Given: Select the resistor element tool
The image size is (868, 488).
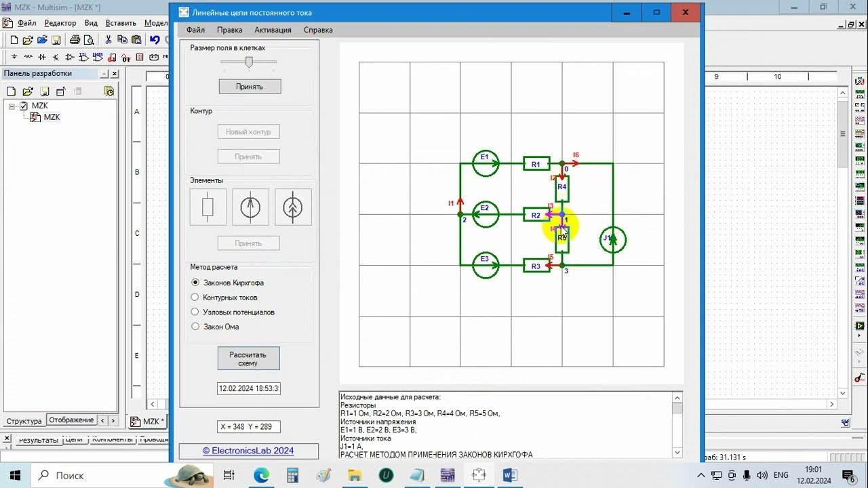Looking at the screenshot, I should tap(208, 207).
